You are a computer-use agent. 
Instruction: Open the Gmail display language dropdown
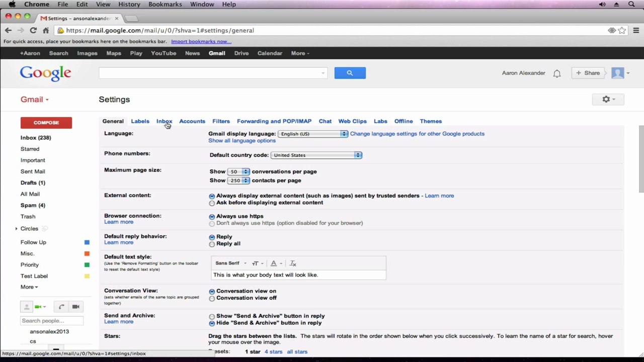(312, 134)
